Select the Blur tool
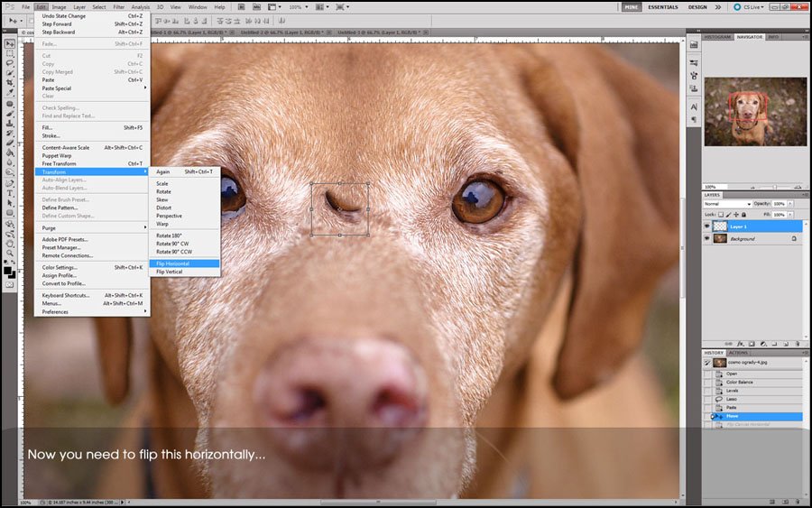The height and width of the screenshot is (508, 812). coord(10,162)
